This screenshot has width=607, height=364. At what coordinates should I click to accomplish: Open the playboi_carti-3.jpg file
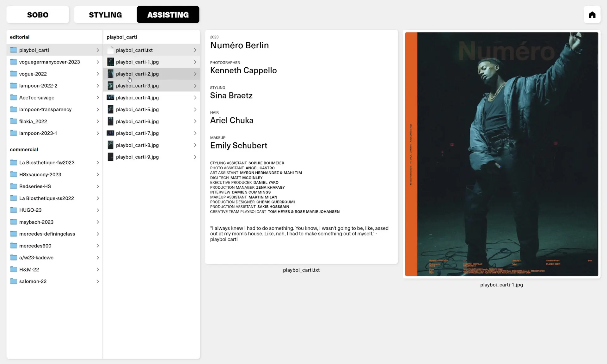pos(151,86)
